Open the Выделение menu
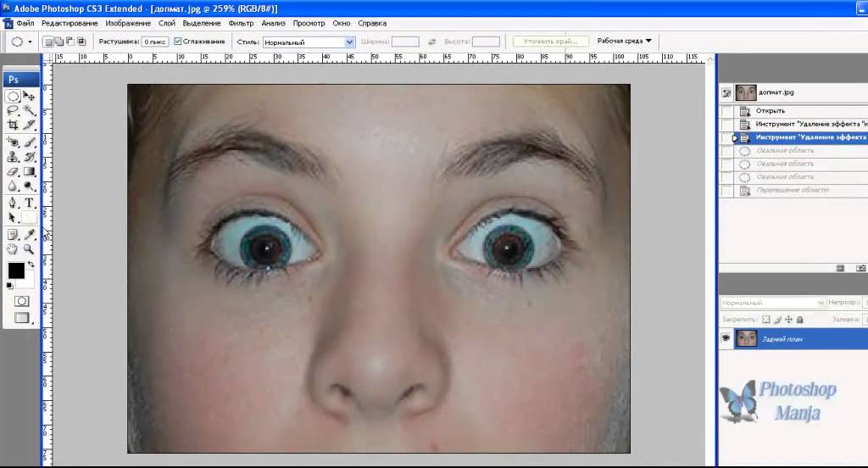The image size is (868, 468). (202, 23)
